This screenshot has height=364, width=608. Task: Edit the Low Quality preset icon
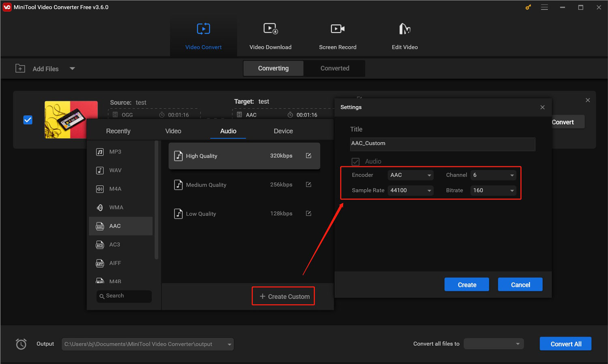click(x=308, y=213)
